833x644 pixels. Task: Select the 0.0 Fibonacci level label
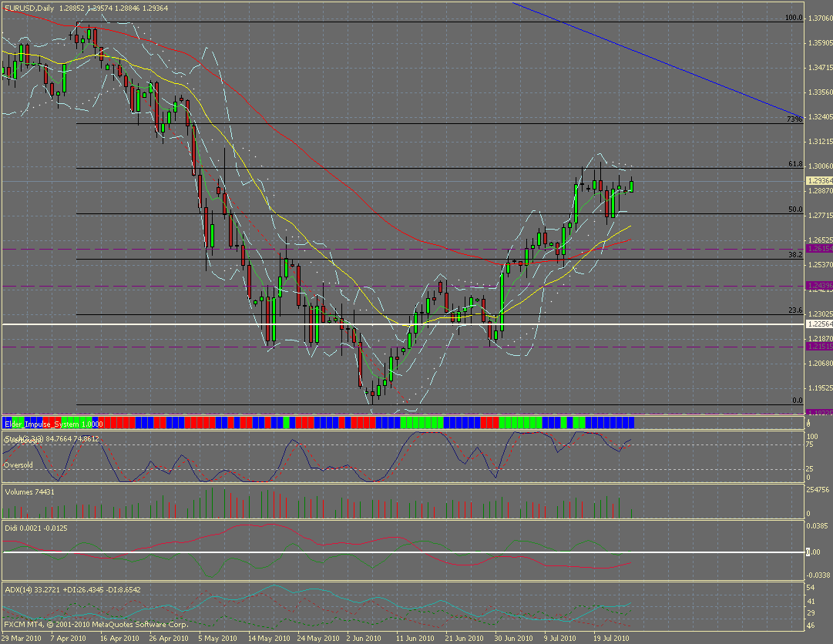pyautogui.click(x=798, y=401)
